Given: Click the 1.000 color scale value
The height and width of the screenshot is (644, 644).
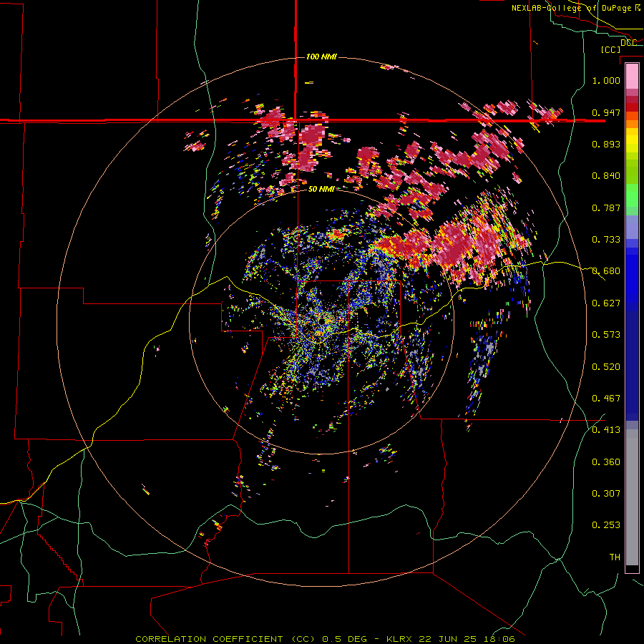Looking at the screenshot, I should pos(606,80).
